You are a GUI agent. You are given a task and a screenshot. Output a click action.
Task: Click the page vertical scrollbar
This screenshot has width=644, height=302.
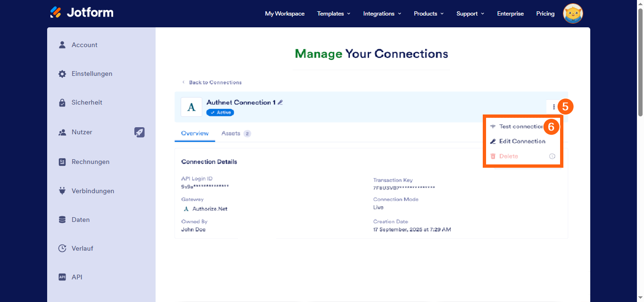coord(640,61)
